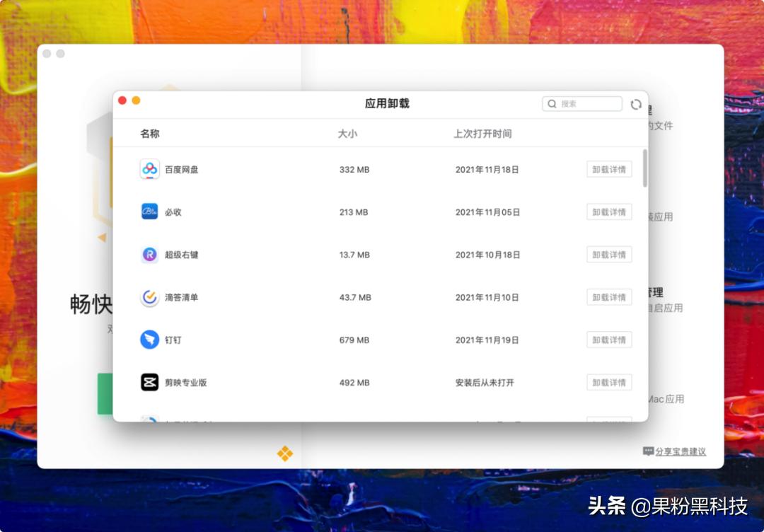Click the 滴答清单 app icon
Image resolution: width=764 pixels, height=532 pixels.
(149, 297)
